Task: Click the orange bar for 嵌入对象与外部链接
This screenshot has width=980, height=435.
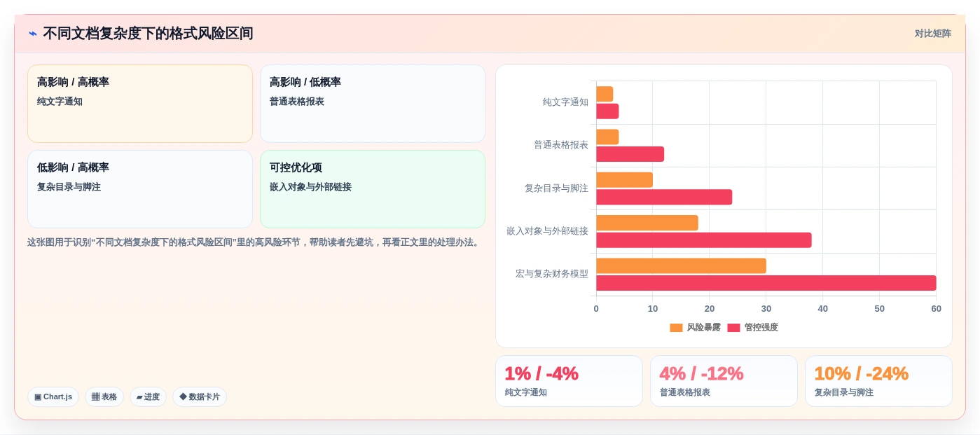Action: [647, 223]
